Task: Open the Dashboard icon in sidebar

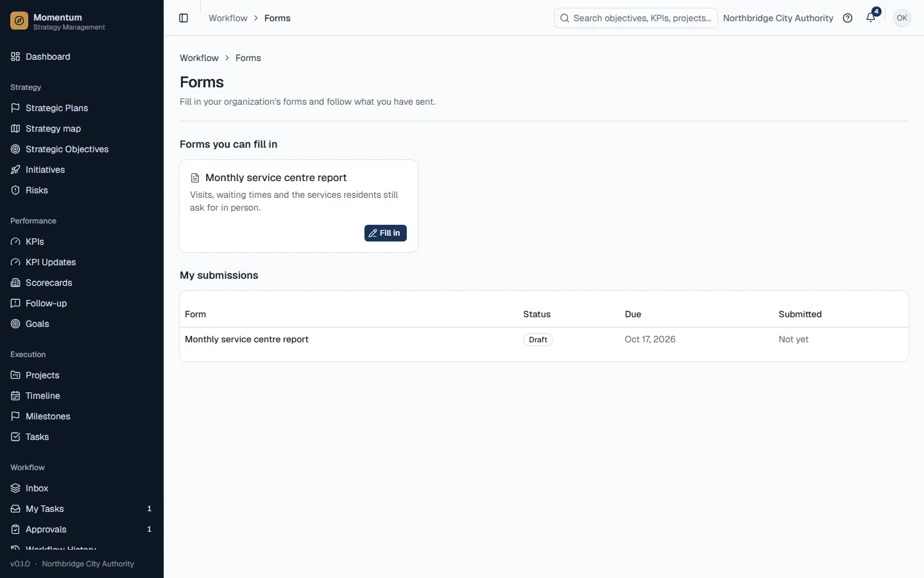Action: click(15, 57)
